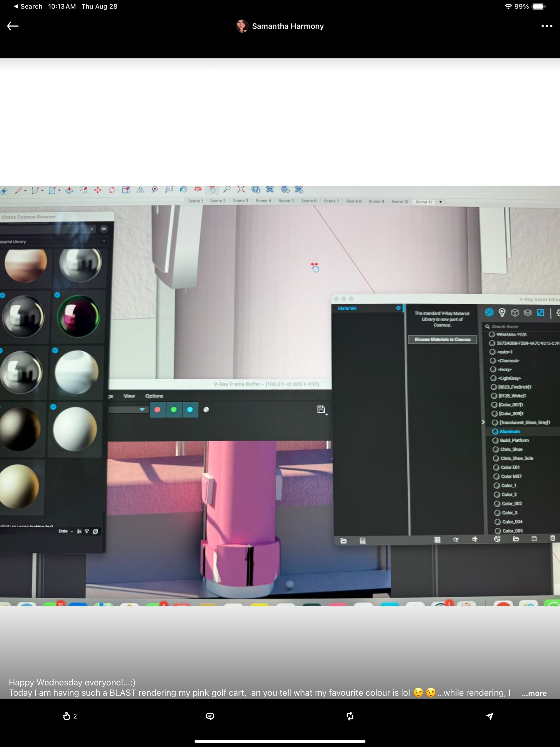Switch to Scene 5 tab
This screenshot has width=560, height=747.
[x=286, y=201]
